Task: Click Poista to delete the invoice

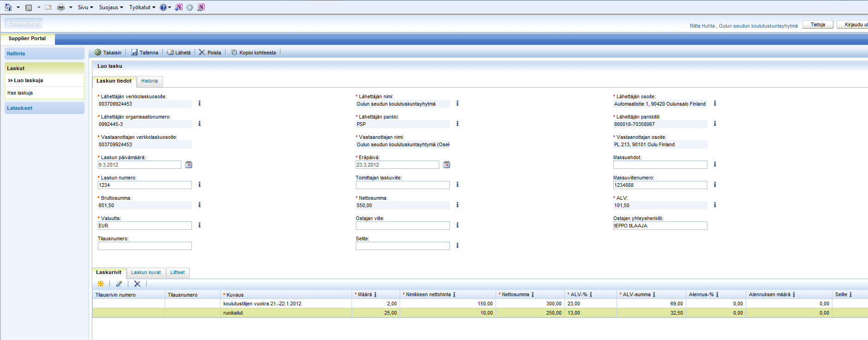Action: click(210, 53)
